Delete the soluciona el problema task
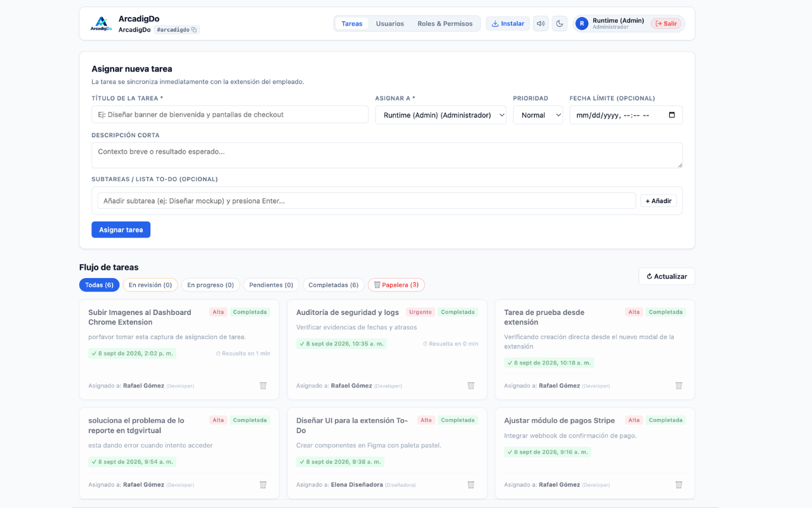This screenshot has width=812, height=508. point(263,485)
